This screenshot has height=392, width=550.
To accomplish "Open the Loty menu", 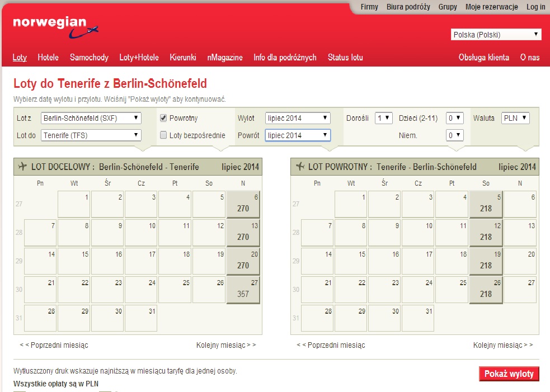I will click(x=20, y=58).
